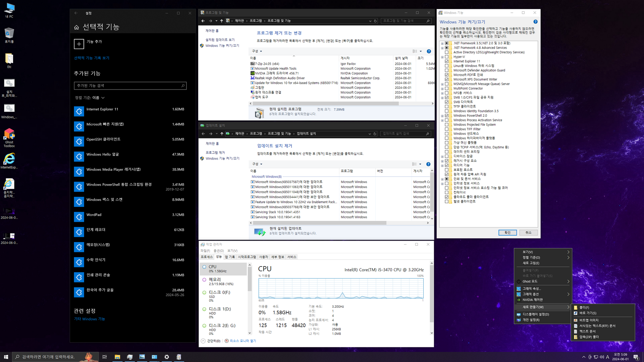This screenshot has width=644, height=362.
Task: Open Task View from the taskbar
Action: pyautogui.click(x=105, y=357)
